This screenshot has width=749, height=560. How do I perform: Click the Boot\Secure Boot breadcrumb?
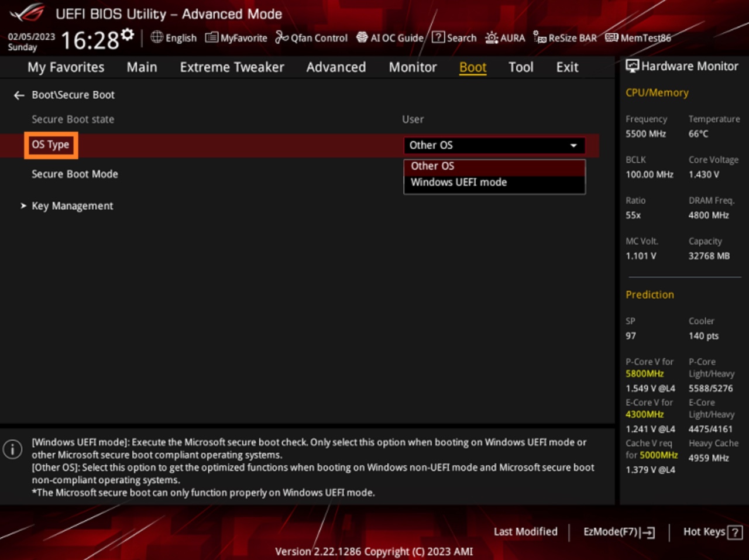tap(73, 95)
